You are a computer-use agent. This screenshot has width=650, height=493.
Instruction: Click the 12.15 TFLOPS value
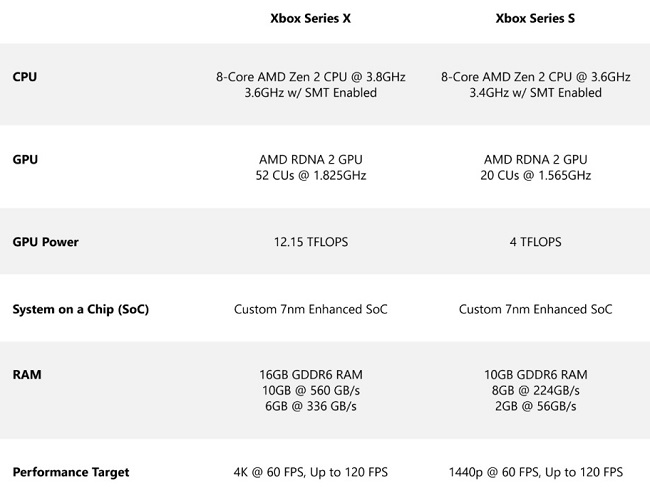[x=309, y=241]
